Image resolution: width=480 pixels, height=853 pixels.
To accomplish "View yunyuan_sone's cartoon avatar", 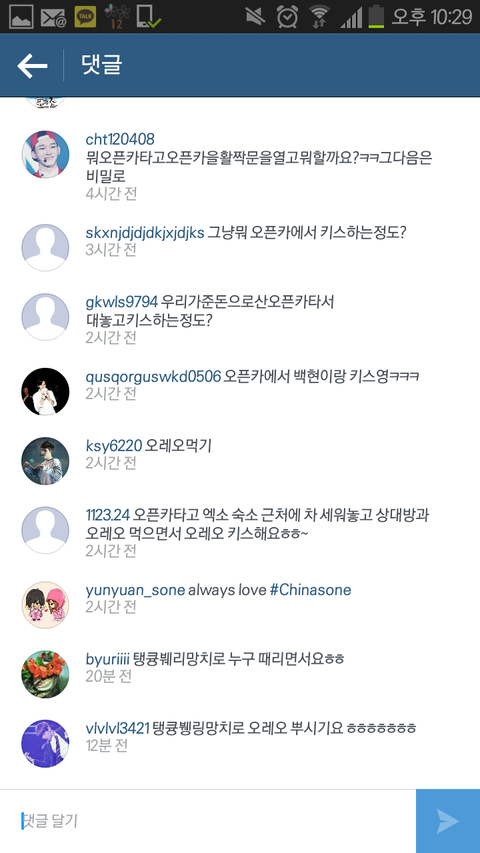I will tap(45, 605).
